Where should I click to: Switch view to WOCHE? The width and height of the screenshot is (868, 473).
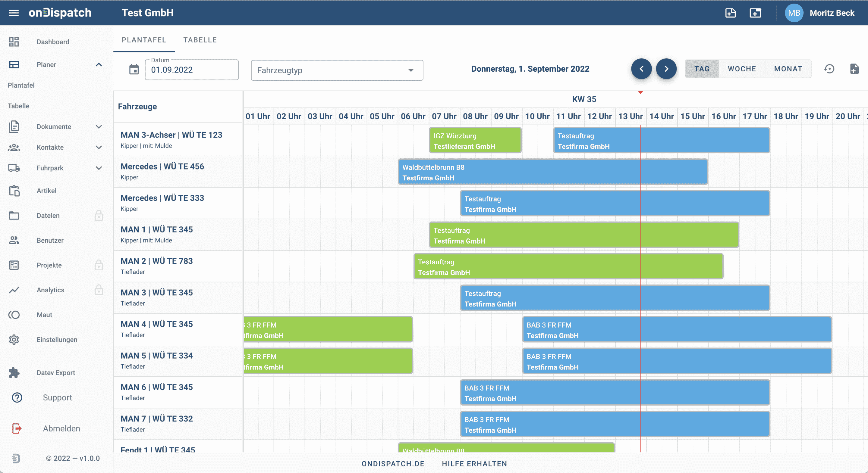(x=742, y=69)
